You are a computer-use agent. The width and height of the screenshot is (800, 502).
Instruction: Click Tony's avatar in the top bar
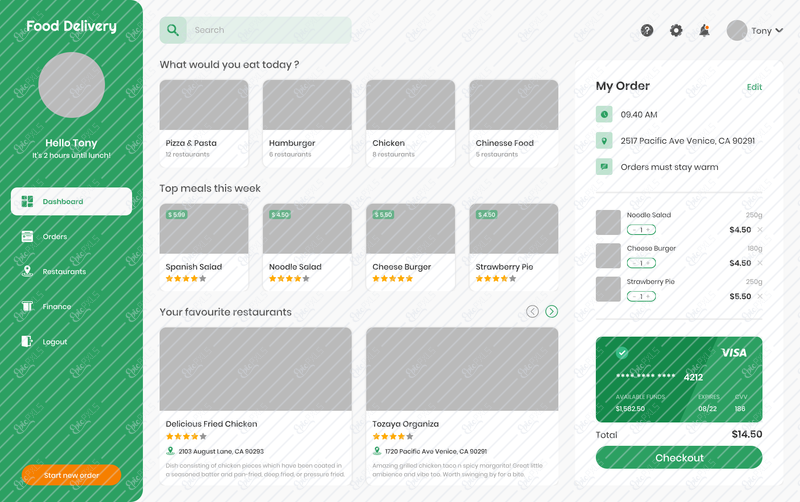737,31
